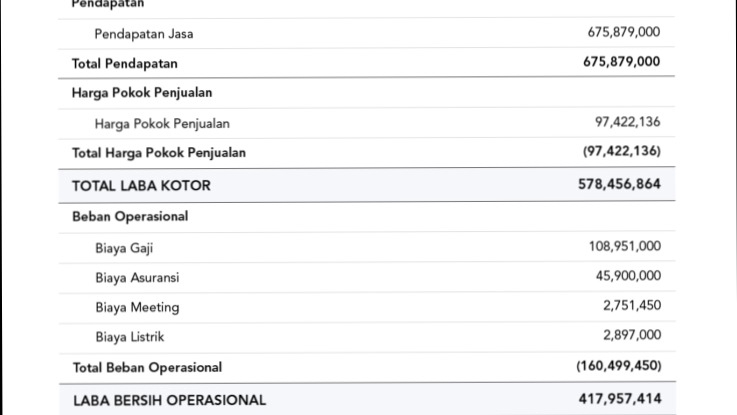Click the LABA BERSIH OPERASIONAL value 417,957,414

(x=619, y=400)
